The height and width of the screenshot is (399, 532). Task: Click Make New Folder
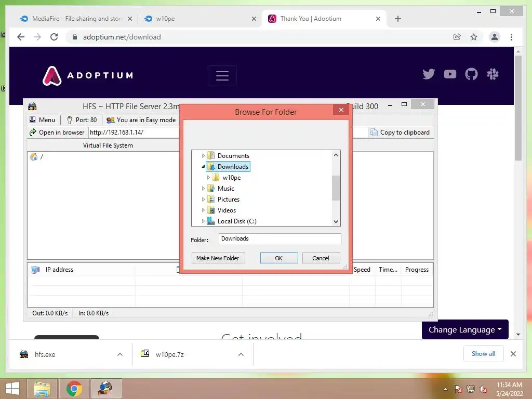(x=218, y=258)
